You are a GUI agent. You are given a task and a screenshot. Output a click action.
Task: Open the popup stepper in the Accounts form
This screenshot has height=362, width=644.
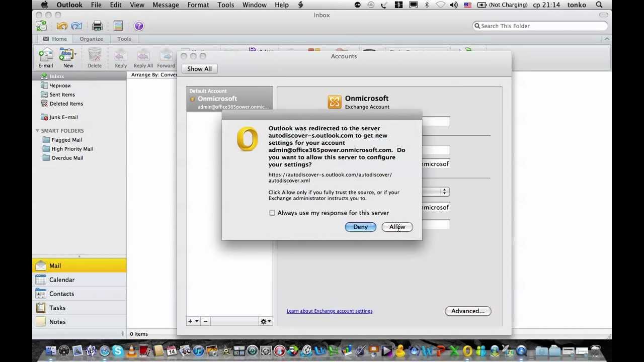444,192
